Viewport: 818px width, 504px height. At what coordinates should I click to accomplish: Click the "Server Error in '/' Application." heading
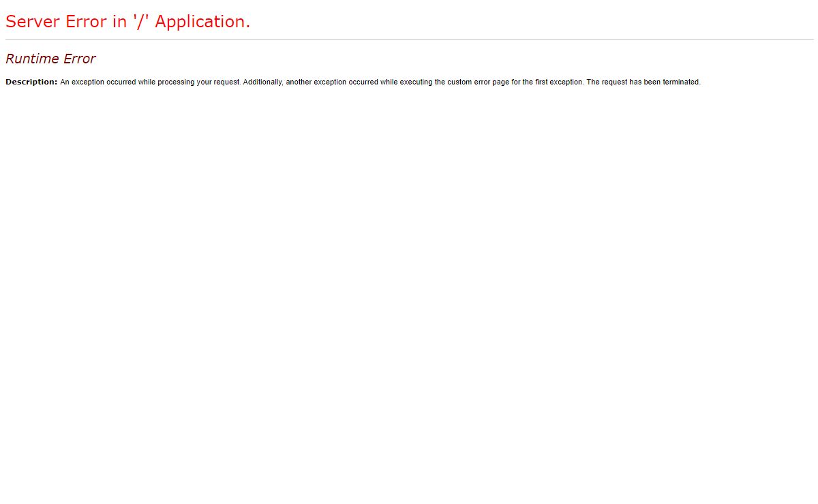pyautogui.click(x=128, y=22)
